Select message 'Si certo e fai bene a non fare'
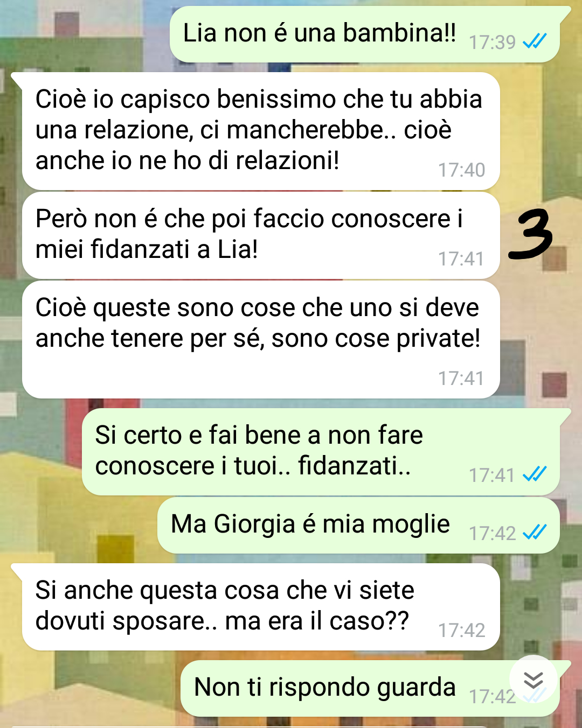This screenshot has width=582, height=728. [321, 452]
